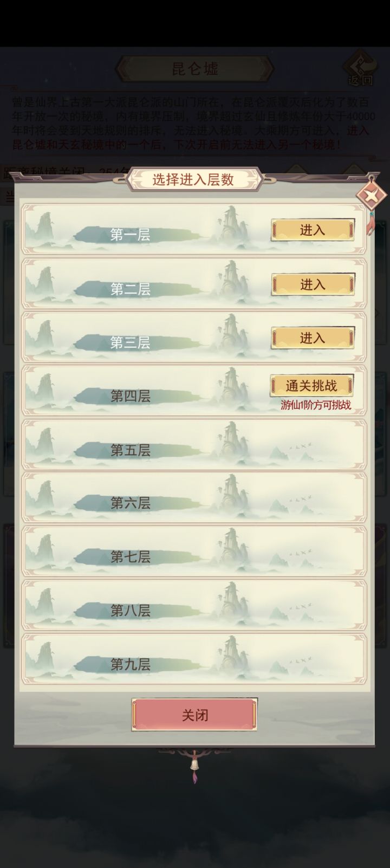Close the dialog with the diamond X icon
Screen dimensions: 390x868
(x=372, y=196)
